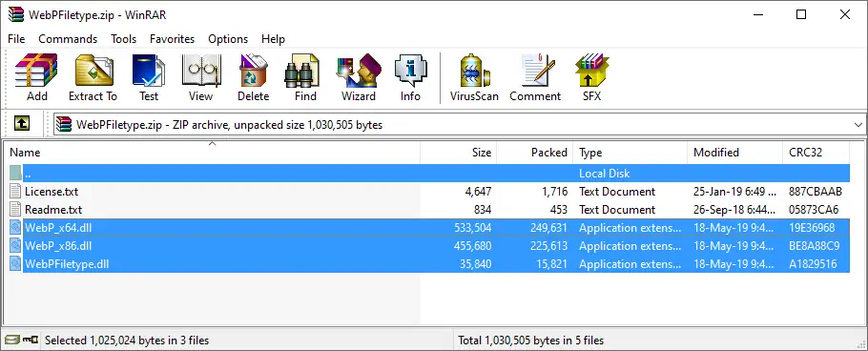Image resolution: width=868 pixels, height=351 pixels.
Task: Click size value 533,504
Action: pos(472,228)
